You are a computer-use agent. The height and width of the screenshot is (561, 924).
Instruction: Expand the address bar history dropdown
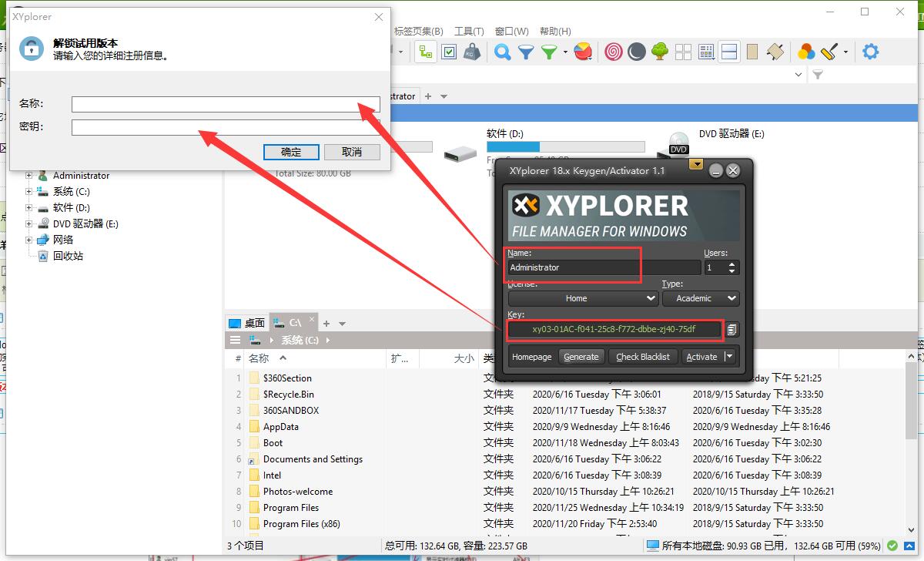[x=798, y=75]
